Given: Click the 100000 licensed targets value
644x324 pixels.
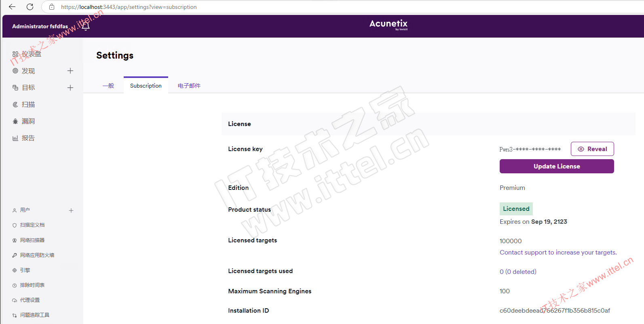Looking at the screenshot, I should click(511, 241).
